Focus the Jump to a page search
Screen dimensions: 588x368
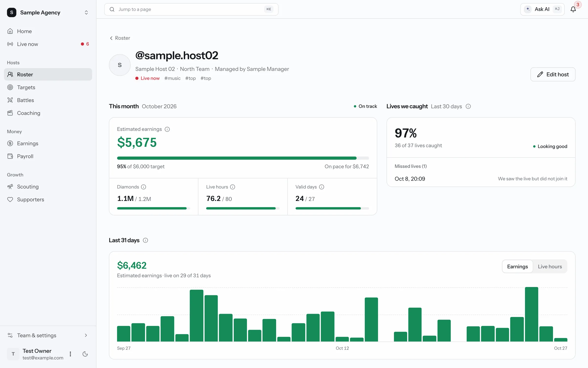pyautogui.click(x=191, y=9)
